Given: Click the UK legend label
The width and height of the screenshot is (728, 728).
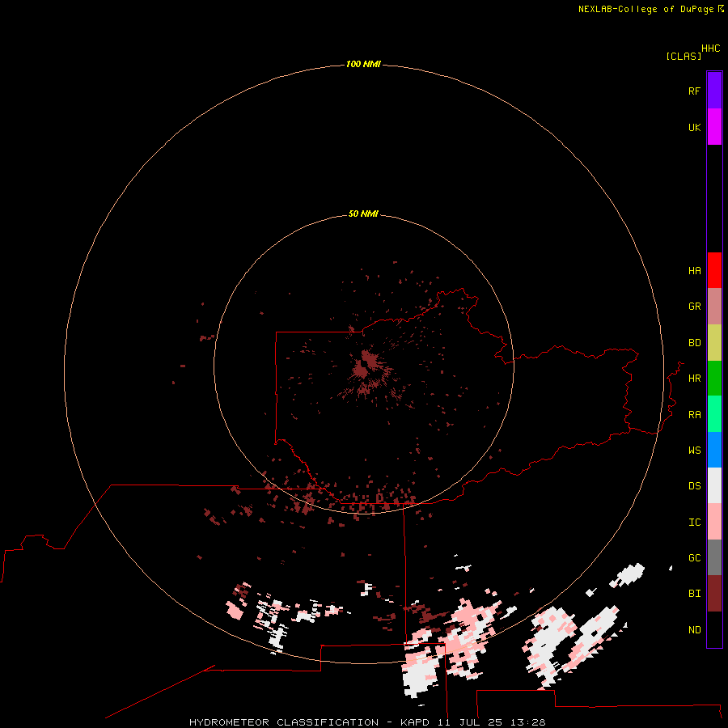Looking at the screenshot, I should 694,127.
